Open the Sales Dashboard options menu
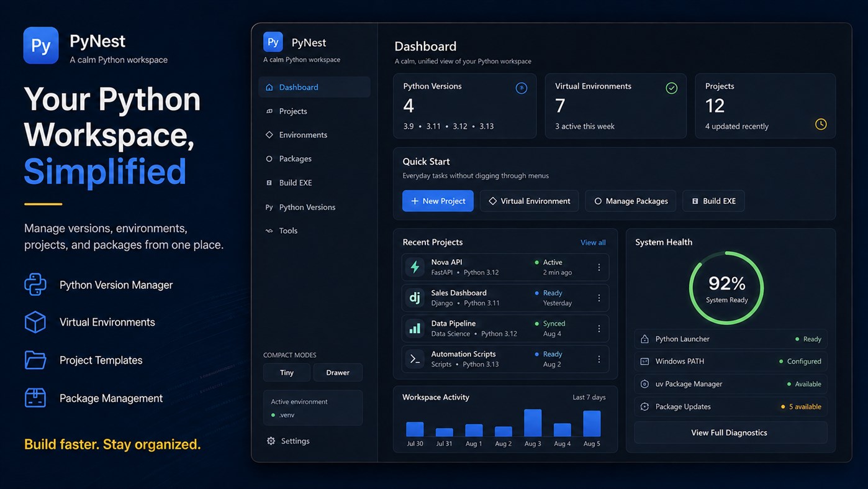This screenshot has height=489, width=868. [x=599, y=298]
